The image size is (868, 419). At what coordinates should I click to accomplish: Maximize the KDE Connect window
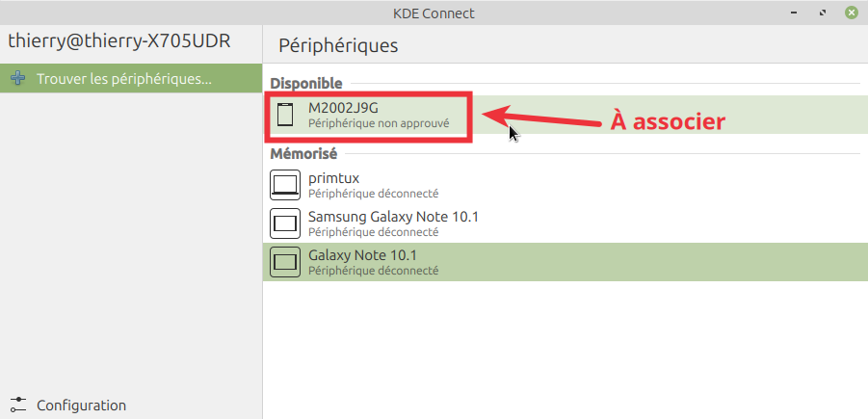[823, 13]
